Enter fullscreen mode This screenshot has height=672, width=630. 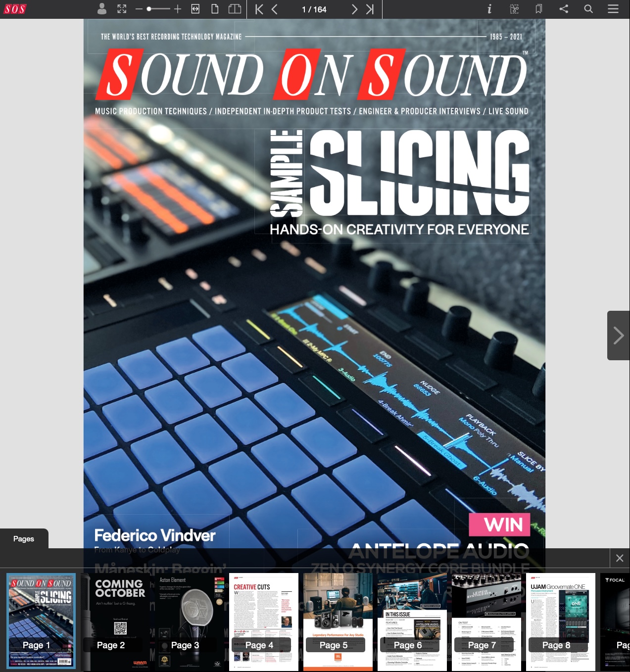[122, 9]
